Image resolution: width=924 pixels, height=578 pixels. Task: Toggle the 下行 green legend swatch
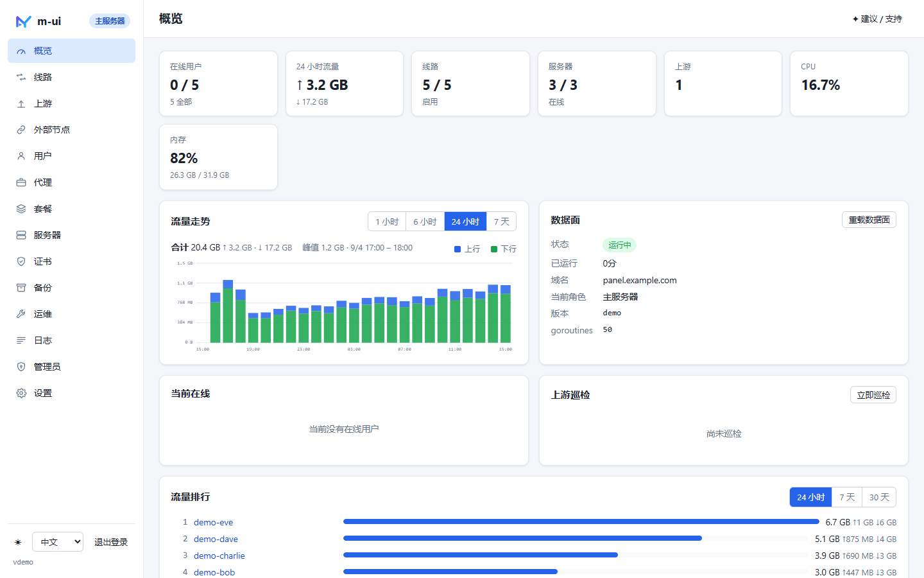[x=494, y=249]
